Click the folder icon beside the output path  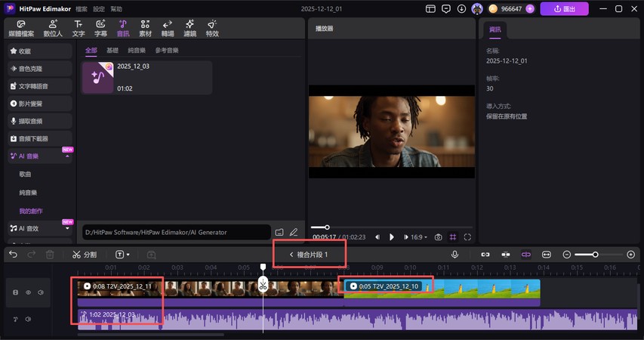pos(279,232)
